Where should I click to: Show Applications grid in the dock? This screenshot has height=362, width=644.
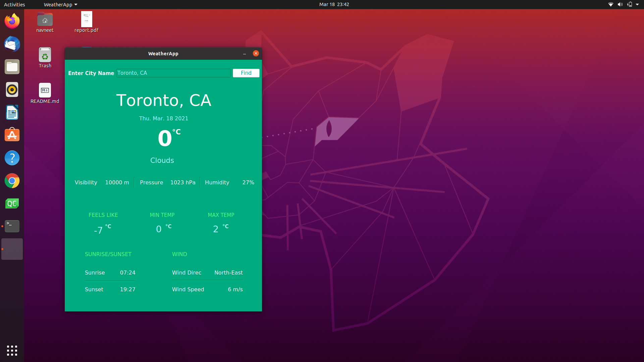click(12, 351)
